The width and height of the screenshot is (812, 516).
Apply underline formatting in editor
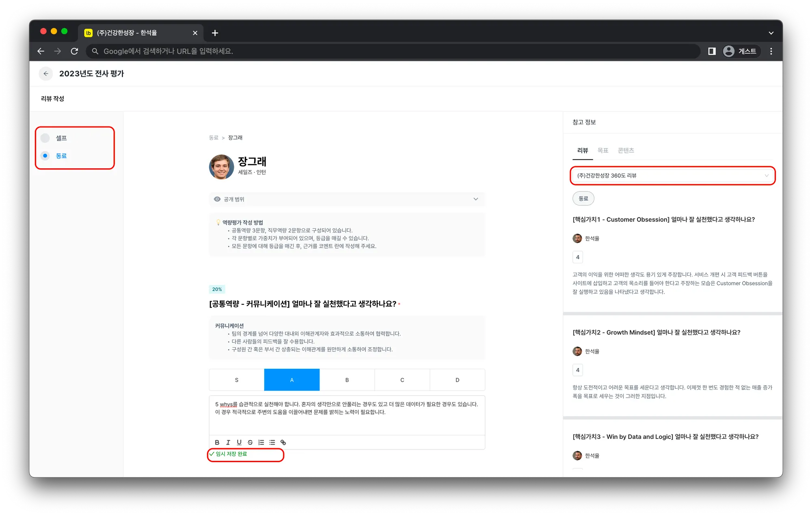pyautogui.click(x=239, y=442)
